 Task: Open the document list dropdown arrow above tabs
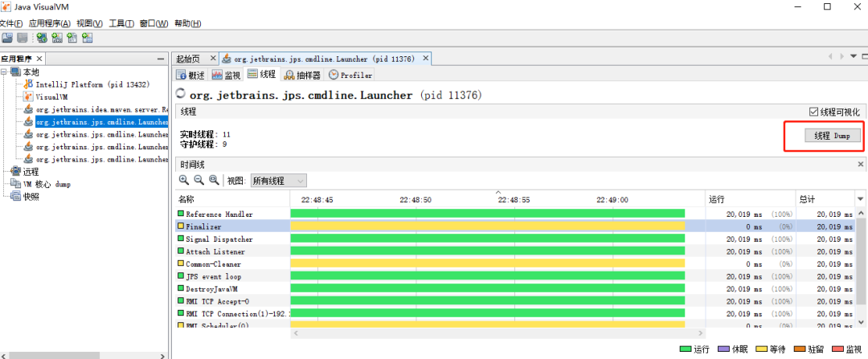point(853,56)
